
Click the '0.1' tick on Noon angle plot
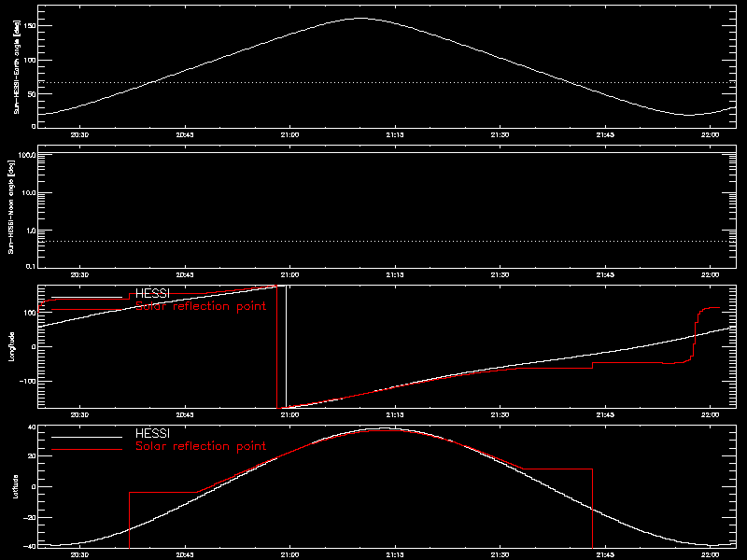pos(32,266)
